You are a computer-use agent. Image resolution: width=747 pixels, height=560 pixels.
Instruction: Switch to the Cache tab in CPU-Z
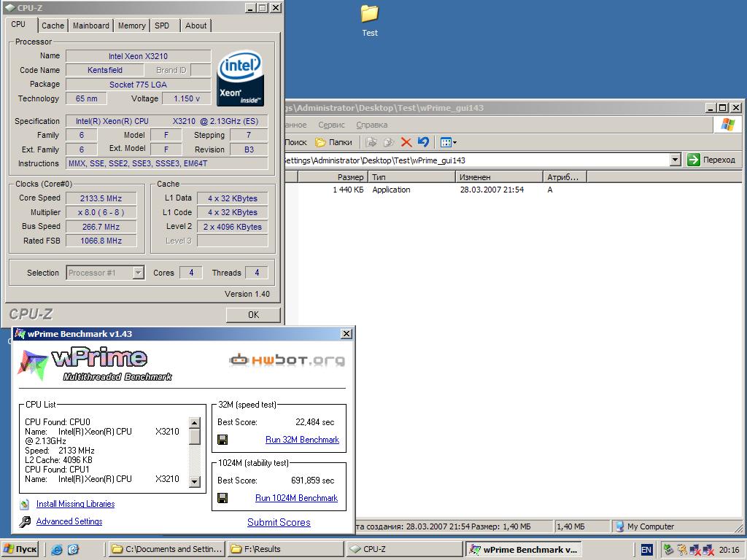[x=53, y=26]
